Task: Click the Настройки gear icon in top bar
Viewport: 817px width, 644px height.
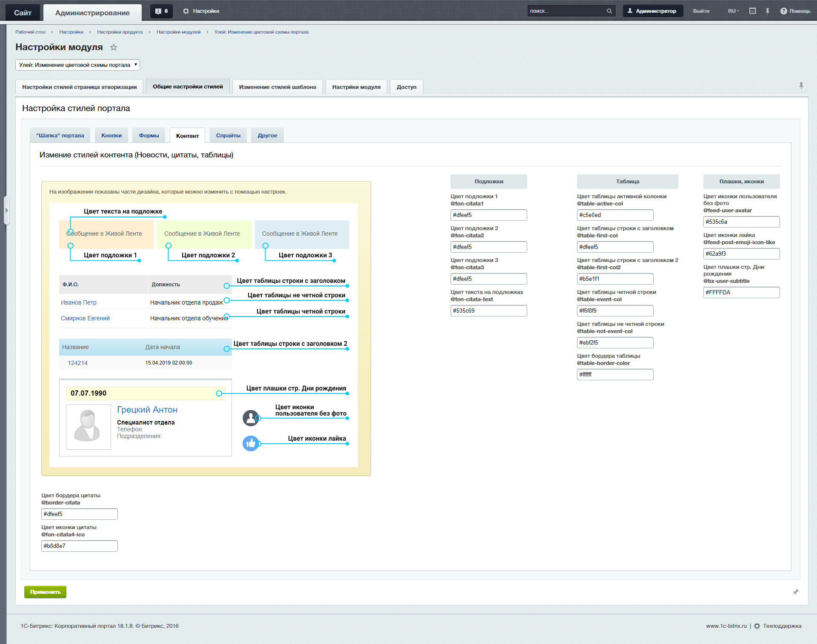Action: coord(186,11)
